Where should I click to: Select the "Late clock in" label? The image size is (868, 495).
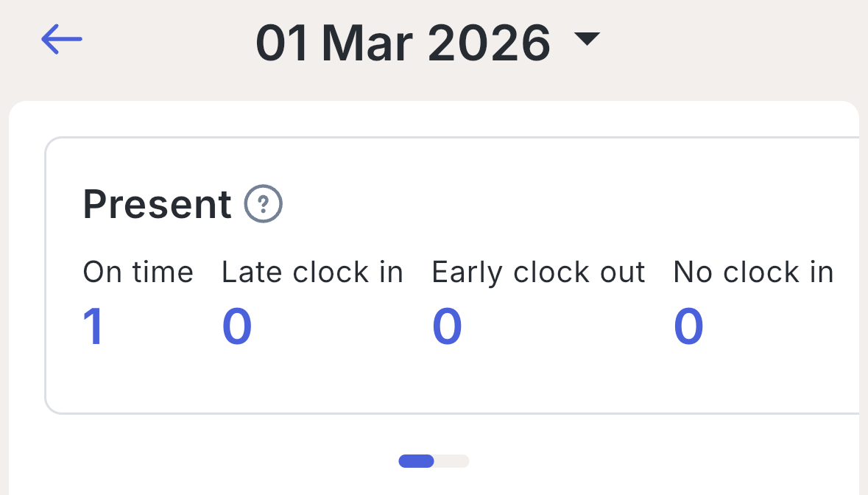312,273
